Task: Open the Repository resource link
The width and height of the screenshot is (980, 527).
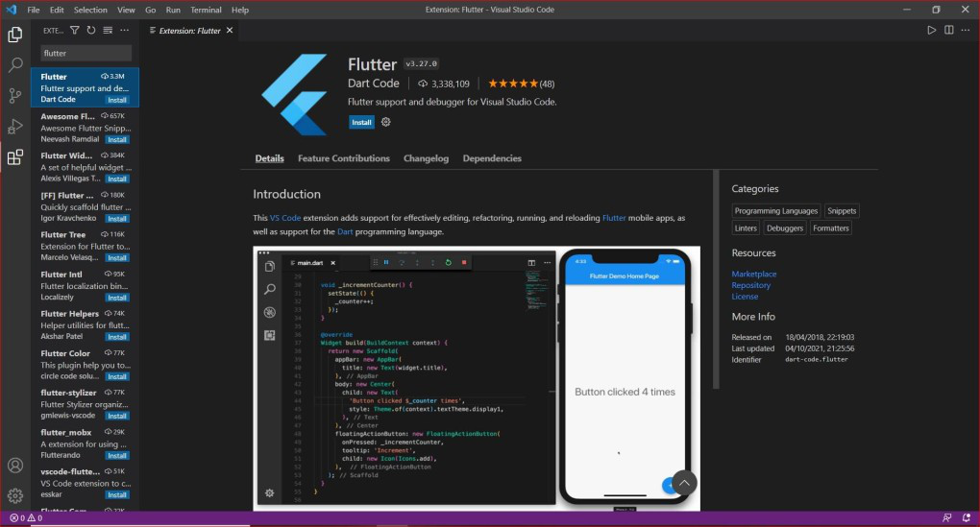Action: tap(750, 285)
